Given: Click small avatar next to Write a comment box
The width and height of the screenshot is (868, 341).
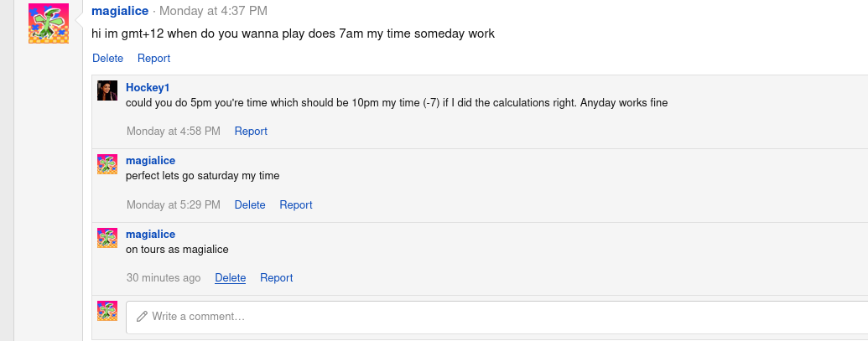Looking at the screenshot, I should pyautogui.click(x=107, y=311).
